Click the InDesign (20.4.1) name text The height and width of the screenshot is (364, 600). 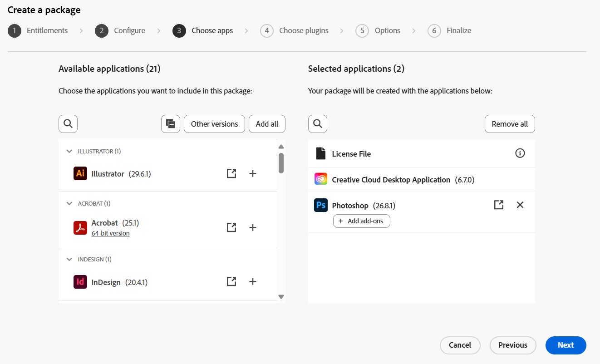[x=119, y=282]
